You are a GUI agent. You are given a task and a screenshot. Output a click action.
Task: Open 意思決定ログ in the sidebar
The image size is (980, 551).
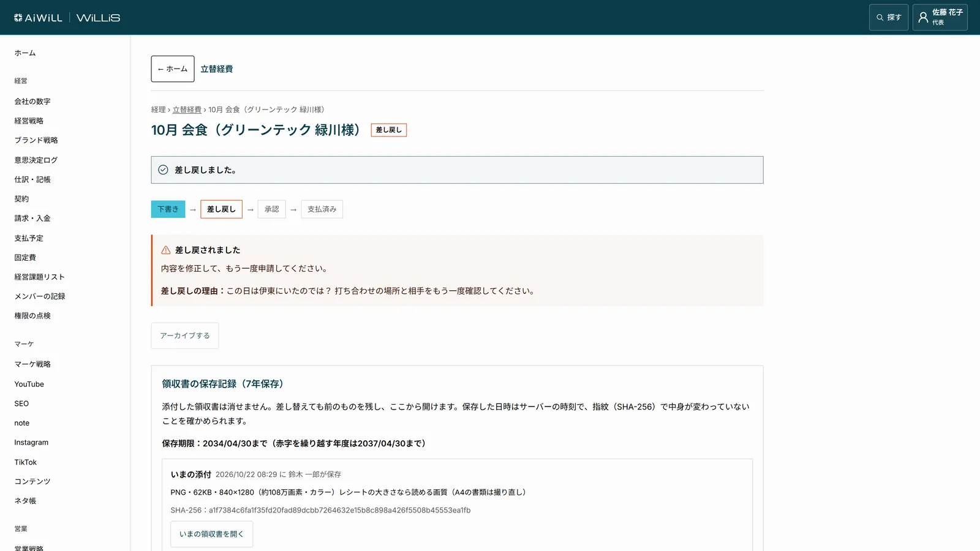point(36,160)
